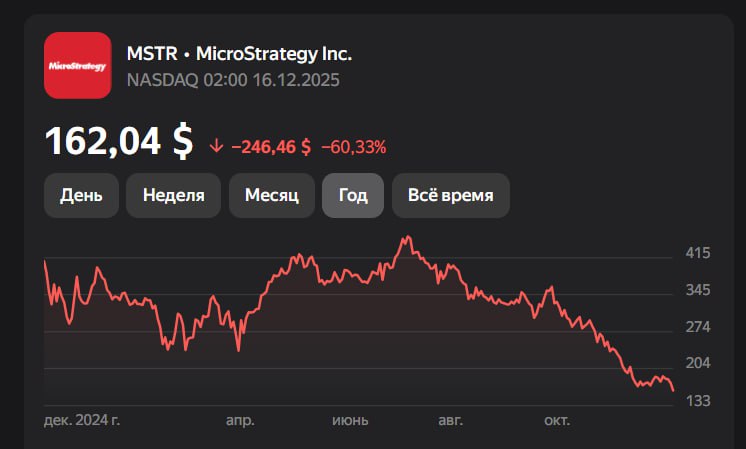Click the 345 price axis label
This screenshot has width=746, height=449.
coord(697,291)
